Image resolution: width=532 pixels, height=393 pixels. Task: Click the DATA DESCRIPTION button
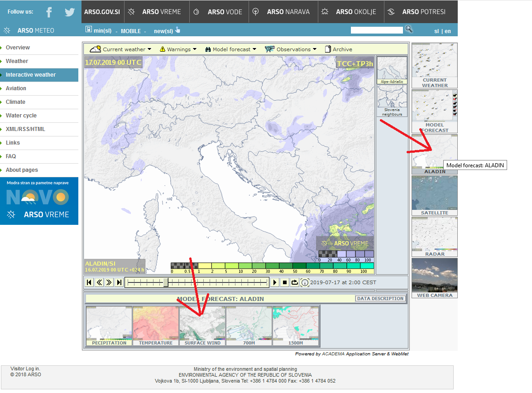(380, 299)
